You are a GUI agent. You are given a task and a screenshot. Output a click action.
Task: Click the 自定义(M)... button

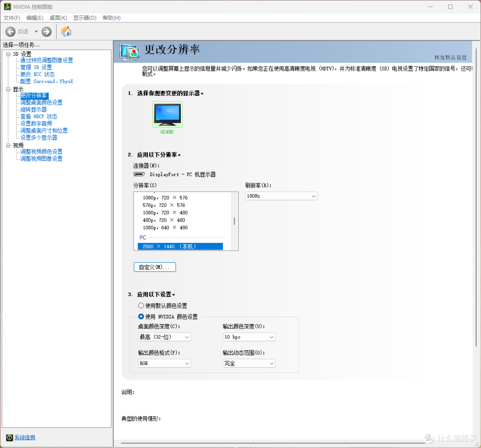point(155,267)
